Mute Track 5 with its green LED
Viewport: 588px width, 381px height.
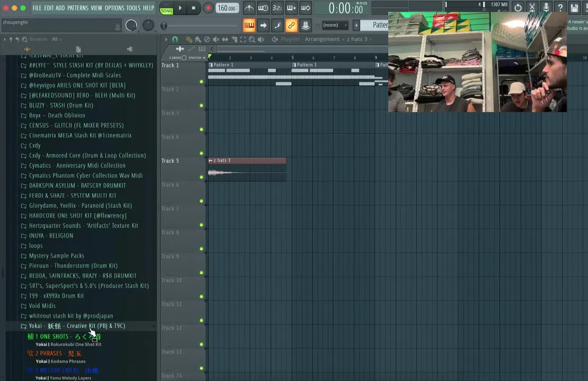coord(201,177)
